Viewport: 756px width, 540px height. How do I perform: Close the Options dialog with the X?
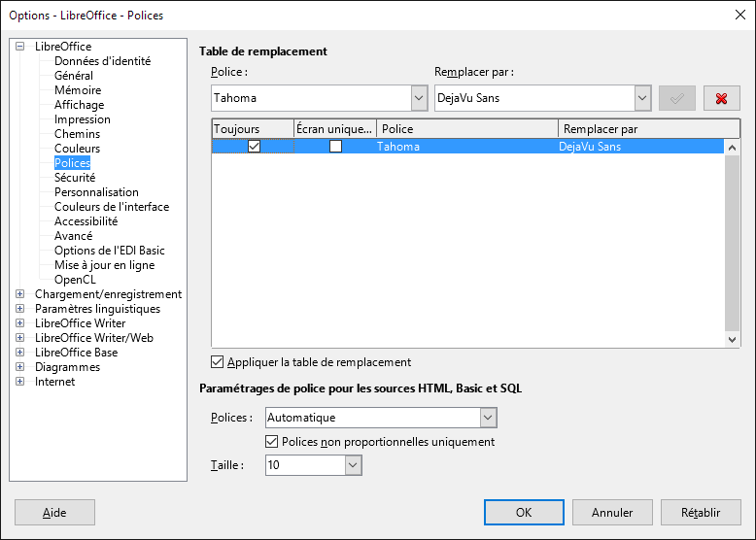coord(740,15)
